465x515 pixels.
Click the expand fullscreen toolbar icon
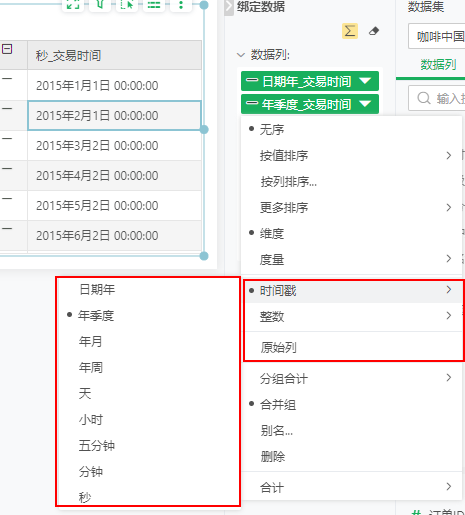coord(73,5)
